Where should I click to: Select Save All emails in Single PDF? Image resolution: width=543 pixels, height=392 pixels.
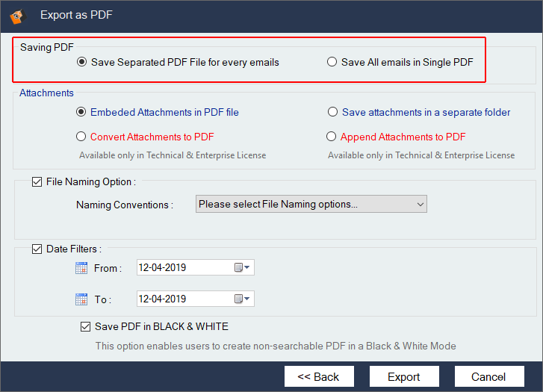[x=332, y=63]
